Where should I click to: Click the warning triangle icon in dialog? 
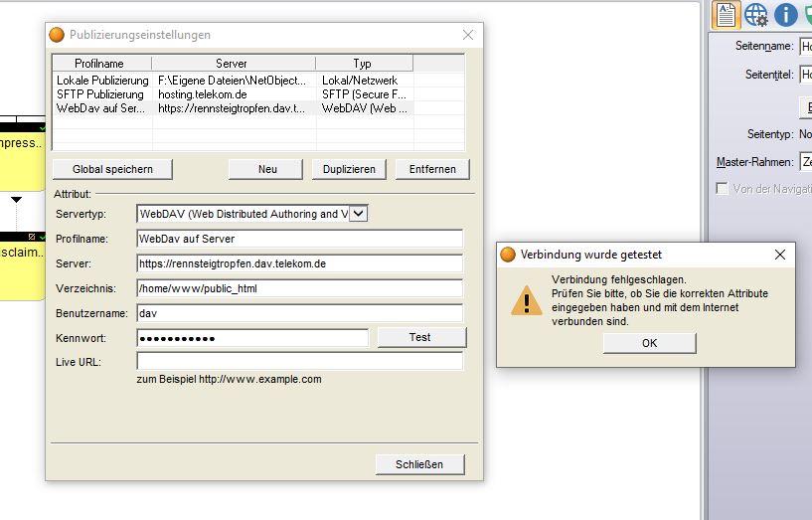coord(526,298)
